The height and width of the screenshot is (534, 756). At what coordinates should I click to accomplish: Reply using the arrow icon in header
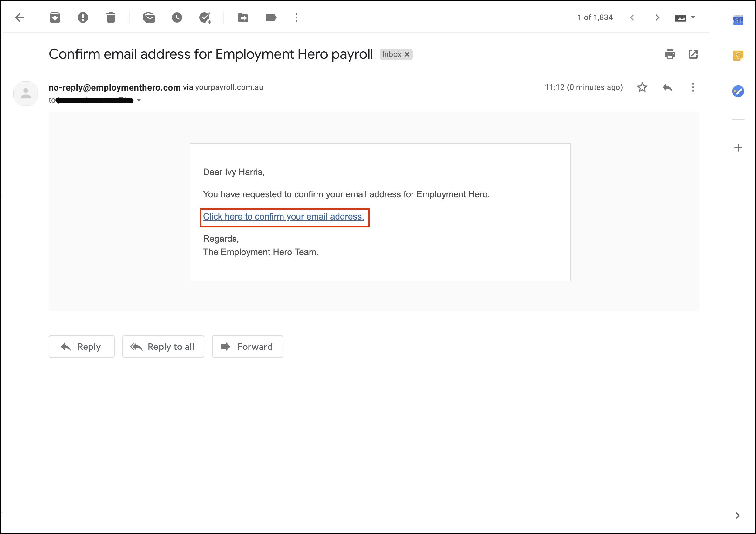click(668, 88)
